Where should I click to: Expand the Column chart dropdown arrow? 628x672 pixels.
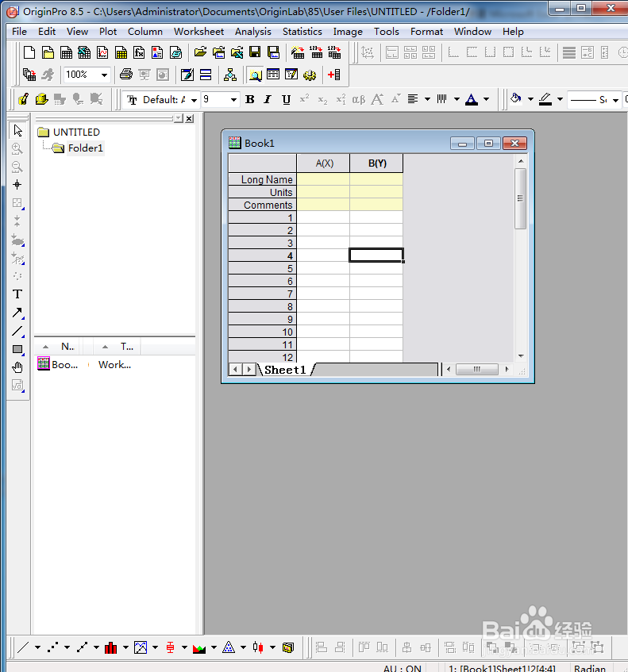point(125,647)
